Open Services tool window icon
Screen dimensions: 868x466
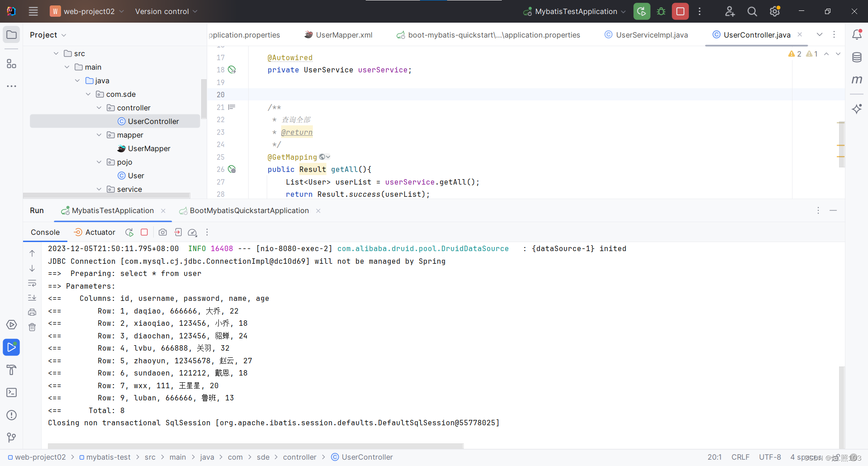pyautogui.click(x=11, y=324)
